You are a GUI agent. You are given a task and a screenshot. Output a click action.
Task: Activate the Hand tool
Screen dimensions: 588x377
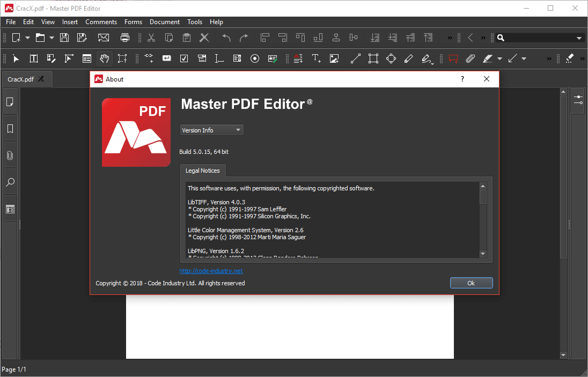(x=104, y=58)
